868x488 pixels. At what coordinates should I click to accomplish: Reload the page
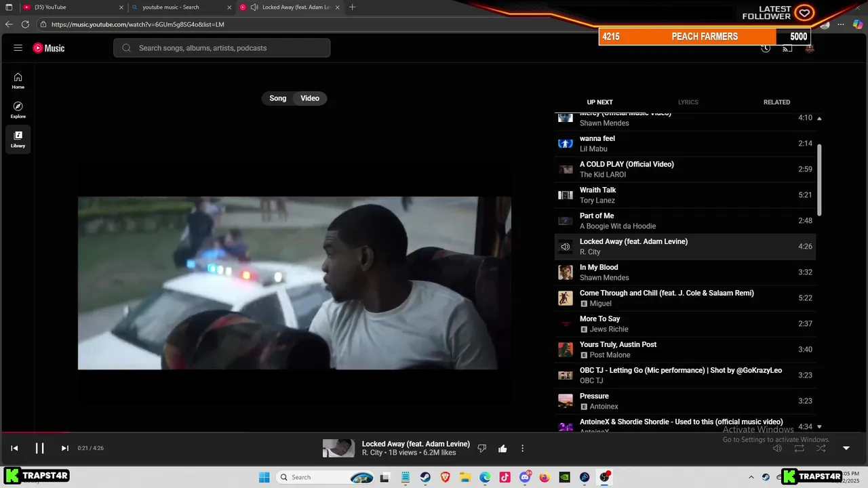pyautogui.click(x=25, y=24)
